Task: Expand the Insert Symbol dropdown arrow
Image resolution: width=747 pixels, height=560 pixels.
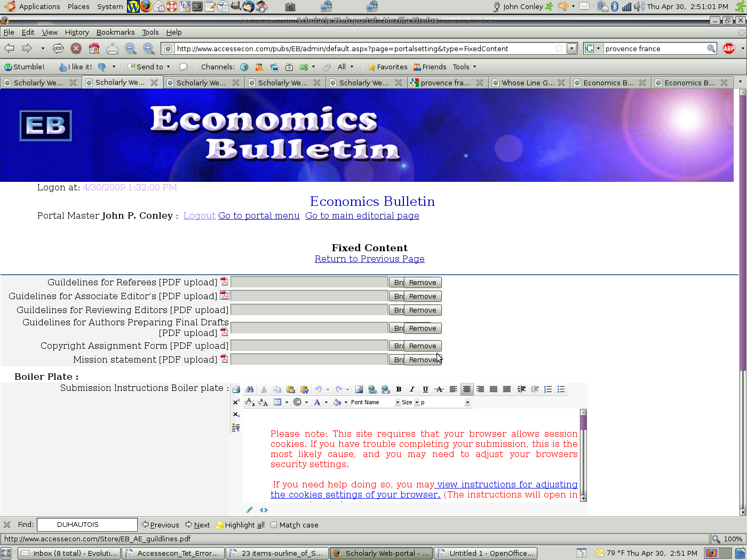Action: click(x=306, y=403)
